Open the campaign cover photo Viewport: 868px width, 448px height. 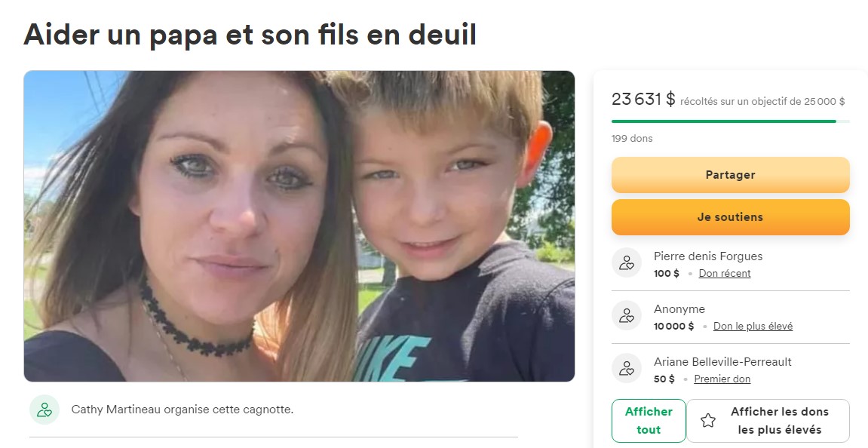299,226
